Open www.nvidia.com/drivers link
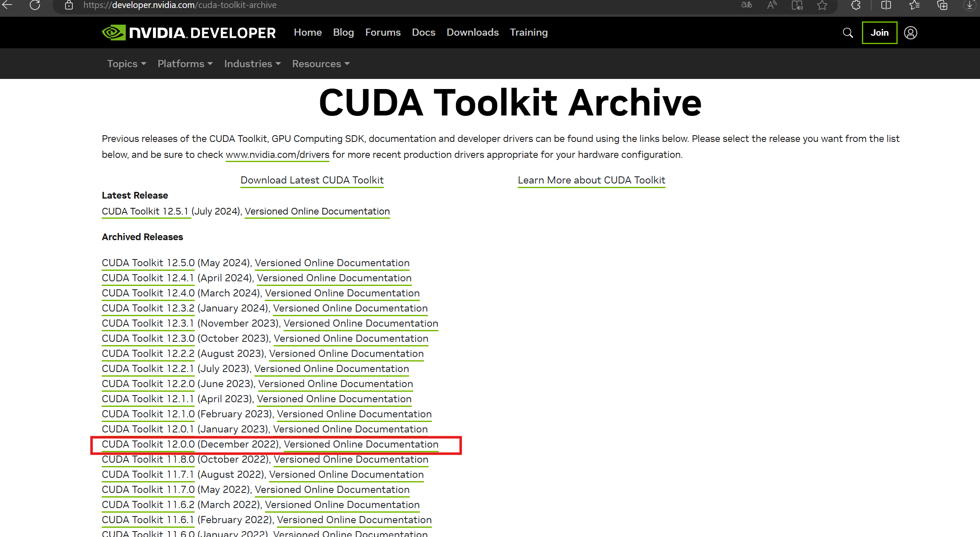The height and width of the screenshot is (537, 980). (x=277, y=155)
